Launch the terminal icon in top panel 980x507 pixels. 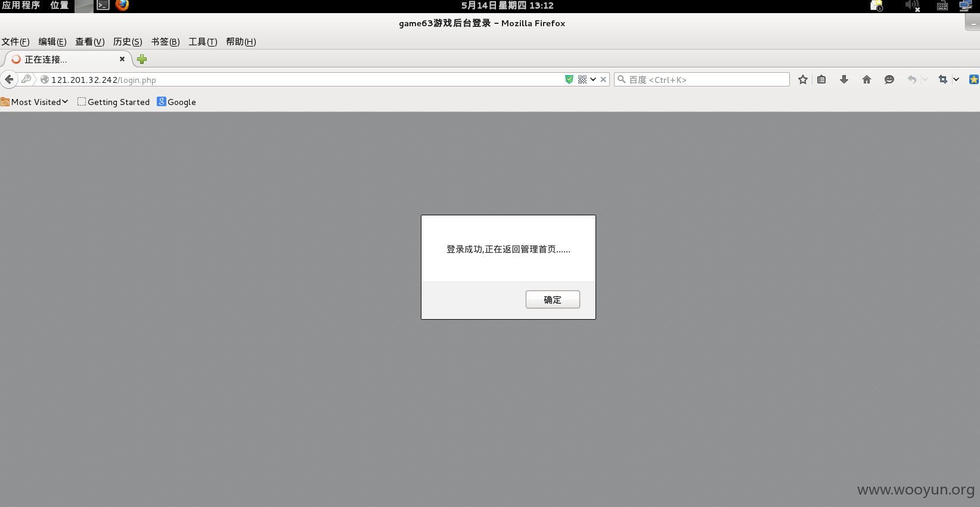coord(103,5)
